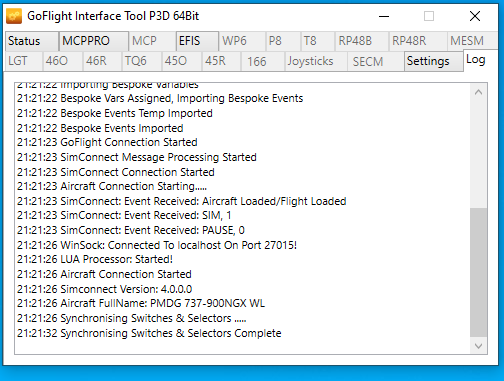Switch to the 166 tab
The height and width of the screenshot is (381, 504).
tap(263, 61)
